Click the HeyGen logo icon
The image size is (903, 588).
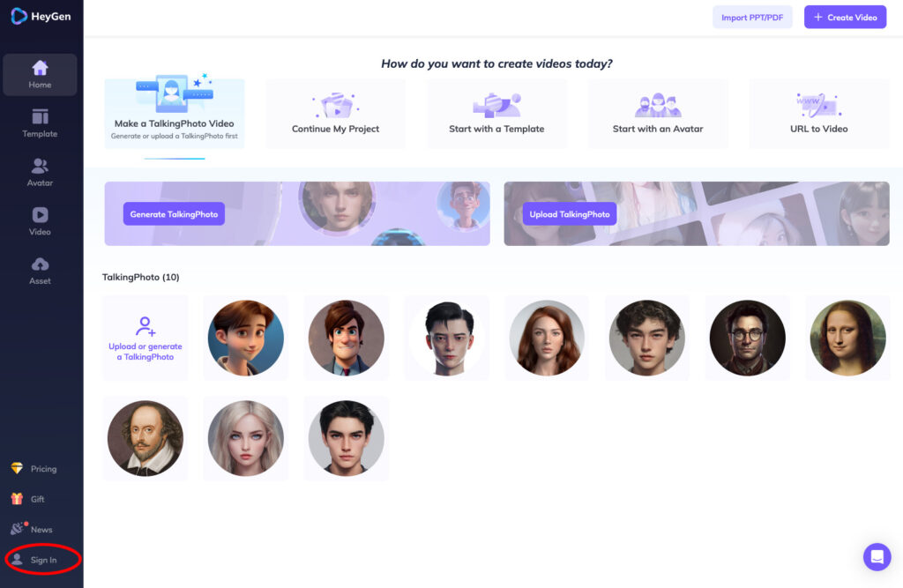tap(19, 16)
